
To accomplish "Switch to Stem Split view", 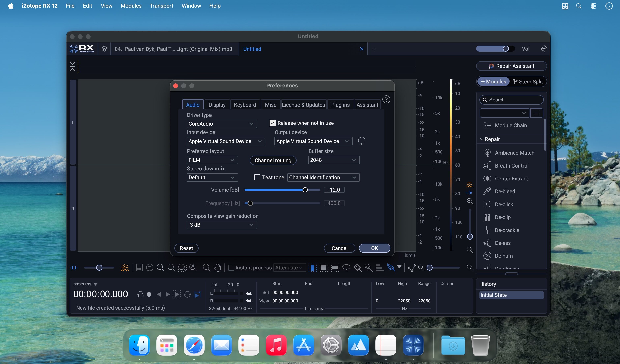I will point(528,82).
